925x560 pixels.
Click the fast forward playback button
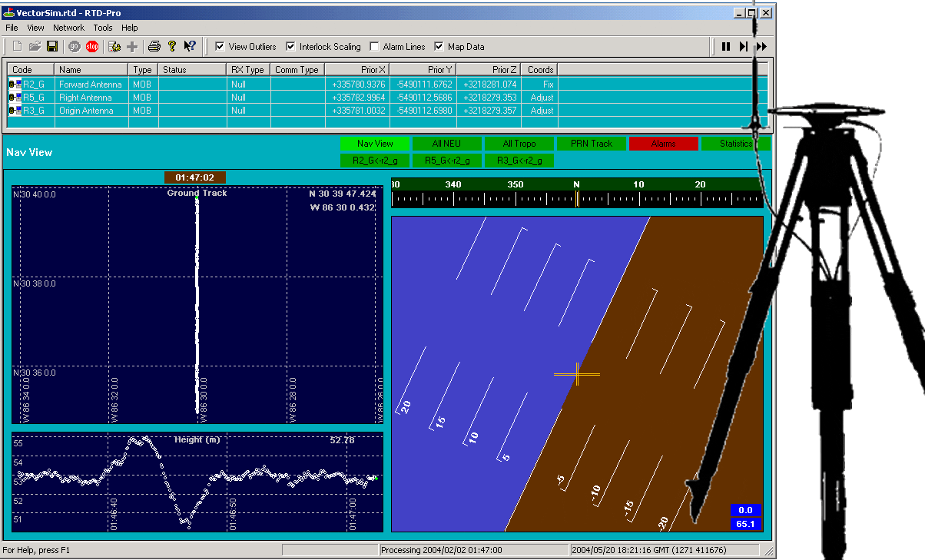coord(761,47)
